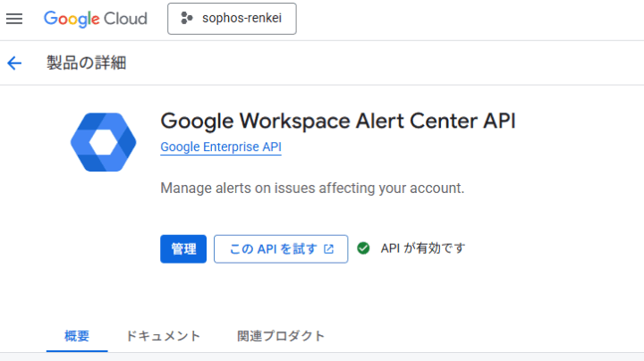Go back using the left arrow
Image resolution: width=644 pixels, height=361 pixels.
pyautogui.click(x=14, y=63)
